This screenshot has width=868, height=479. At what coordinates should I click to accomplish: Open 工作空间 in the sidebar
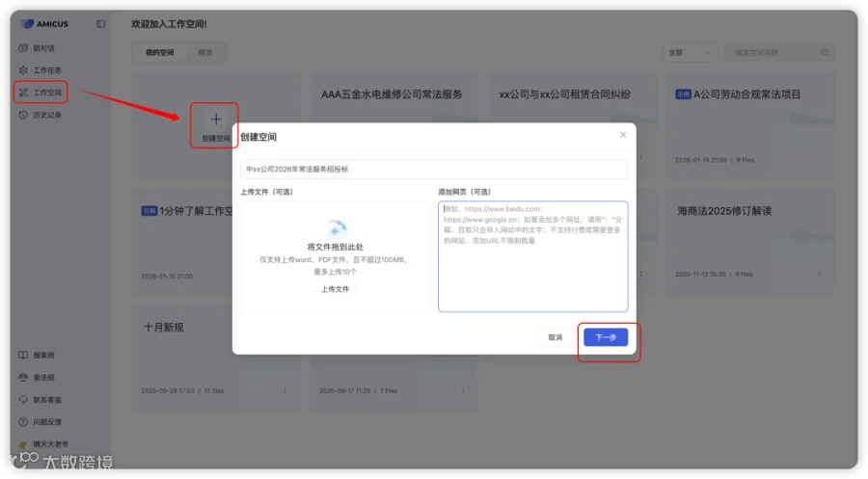coord(41,93)
